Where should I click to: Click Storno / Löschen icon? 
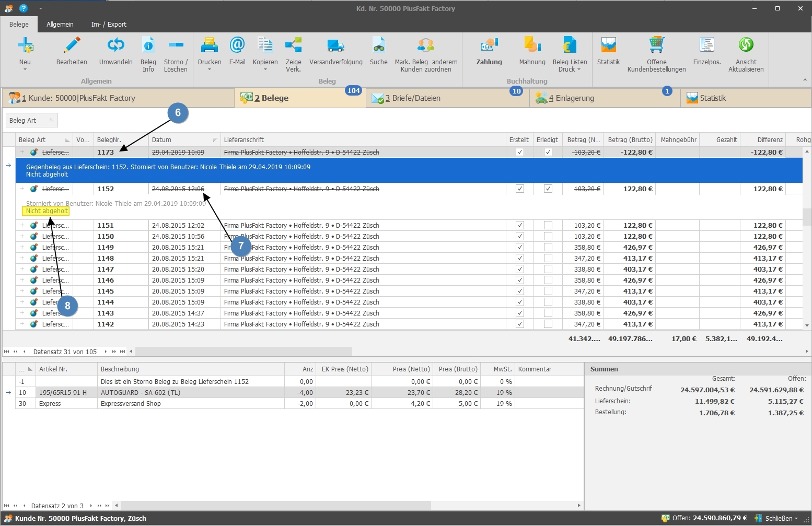pyautogui.click(x=176, y=46)
